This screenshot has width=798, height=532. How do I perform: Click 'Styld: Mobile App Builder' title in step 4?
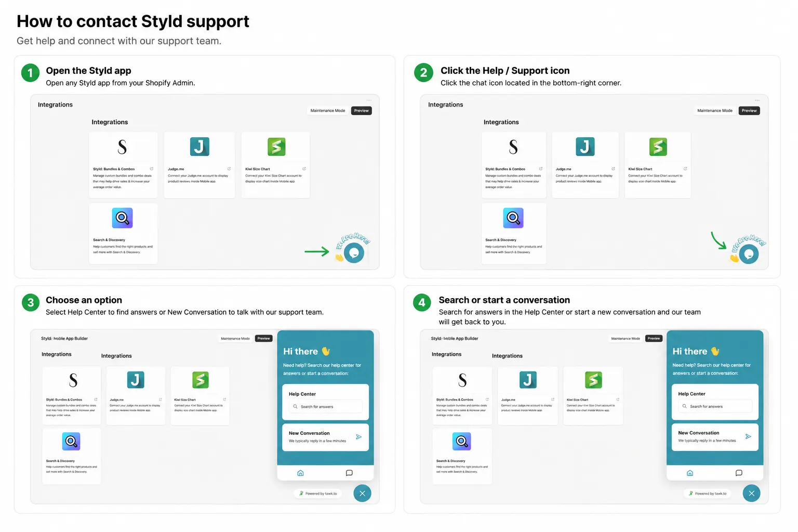455,339
